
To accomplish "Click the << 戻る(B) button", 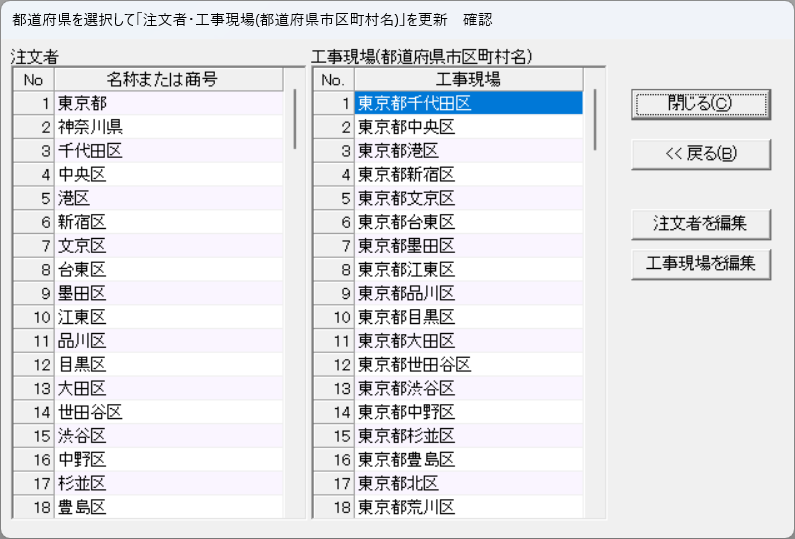I will pos(701,154).
